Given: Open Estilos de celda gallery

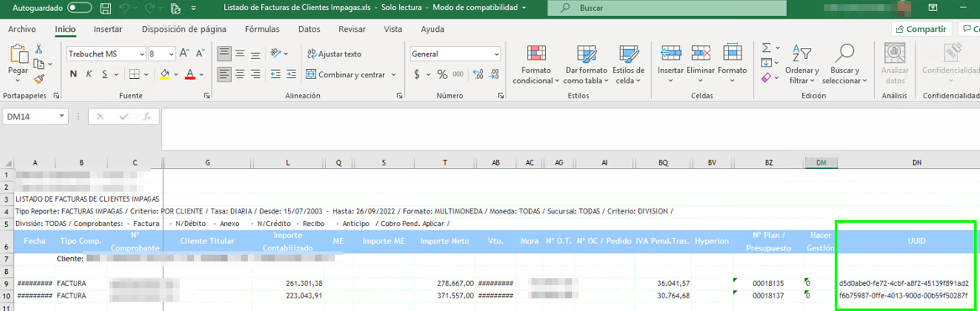Looking at the screenshot, I should 628,65.
